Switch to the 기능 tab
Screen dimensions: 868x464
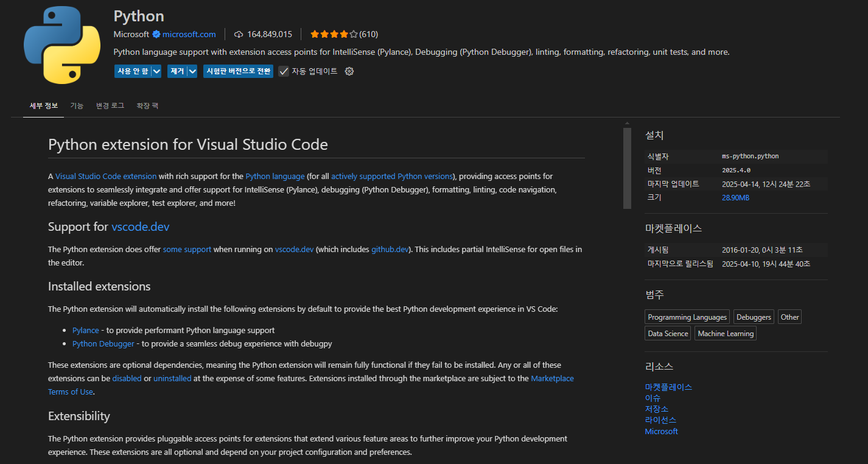(77, 106)
